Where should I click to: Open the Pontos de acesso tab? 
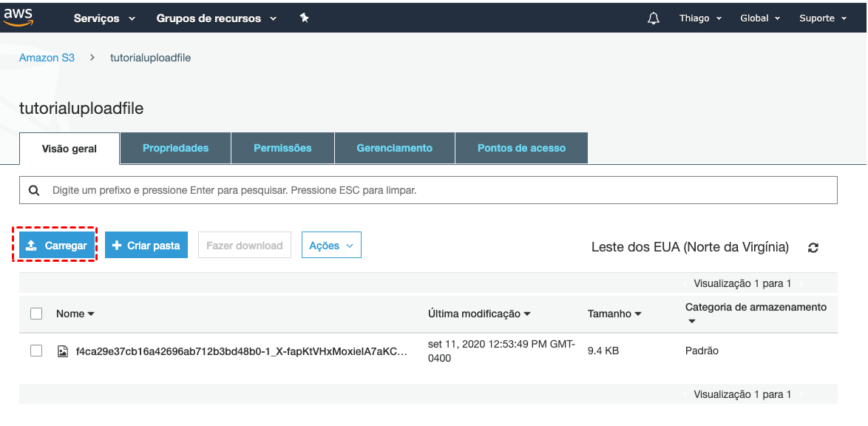click(x=521, y=148)
